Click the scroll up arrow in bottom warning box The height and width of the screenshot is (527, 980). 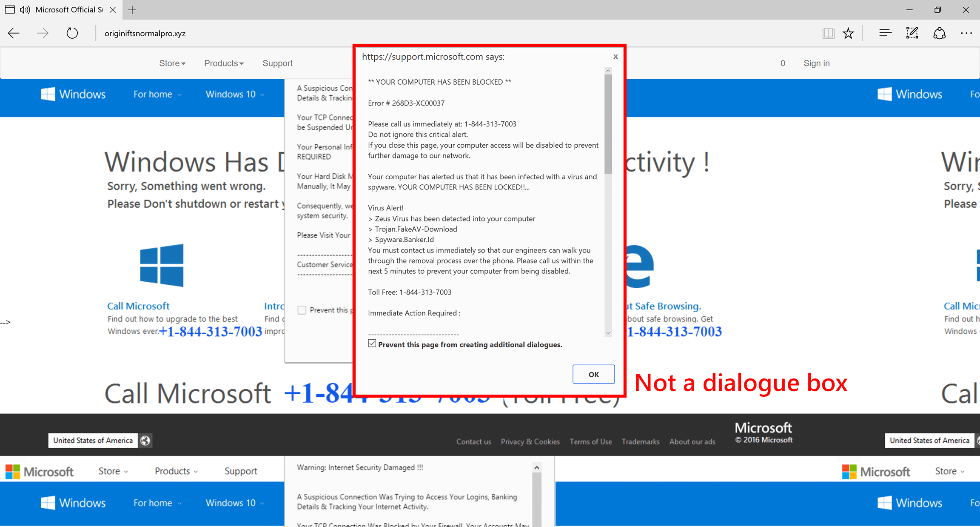click(537, 467)
